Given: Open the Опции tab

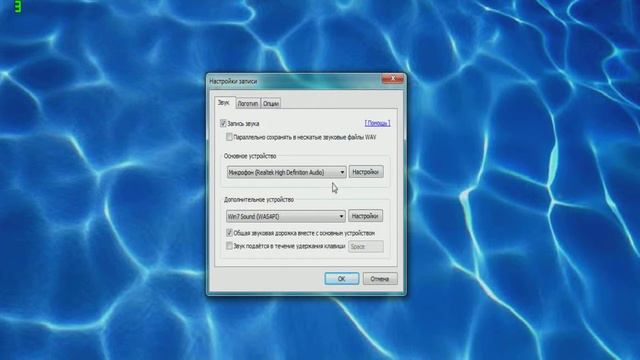Looking at the screenshot, I should [x=271, y=104].
